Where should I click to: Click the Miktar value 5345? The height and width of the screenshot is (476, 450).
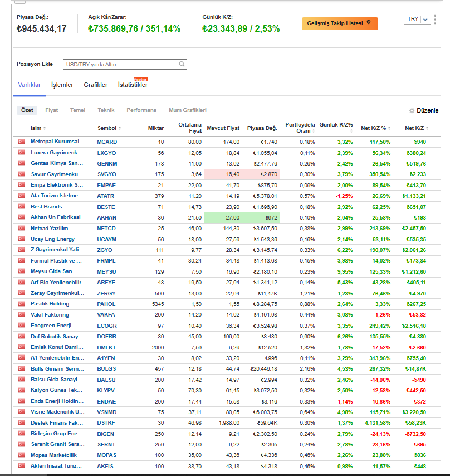pos(158,304)
